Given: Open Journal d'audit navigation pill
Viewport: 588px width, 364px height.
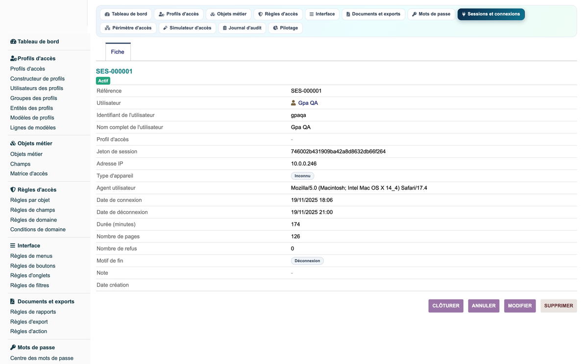Looking at the screenshot, I should coord(242,28).
